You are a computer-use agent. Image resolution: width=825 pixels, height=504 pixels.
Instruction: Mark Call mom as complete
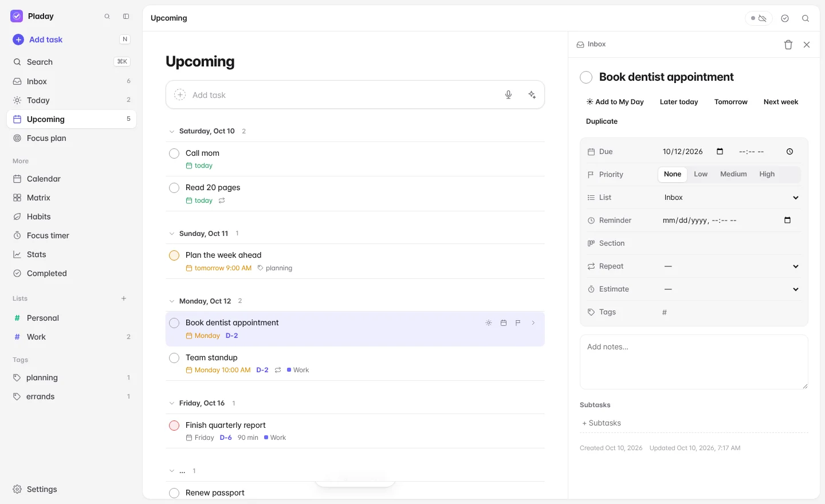tap(174, 153)
